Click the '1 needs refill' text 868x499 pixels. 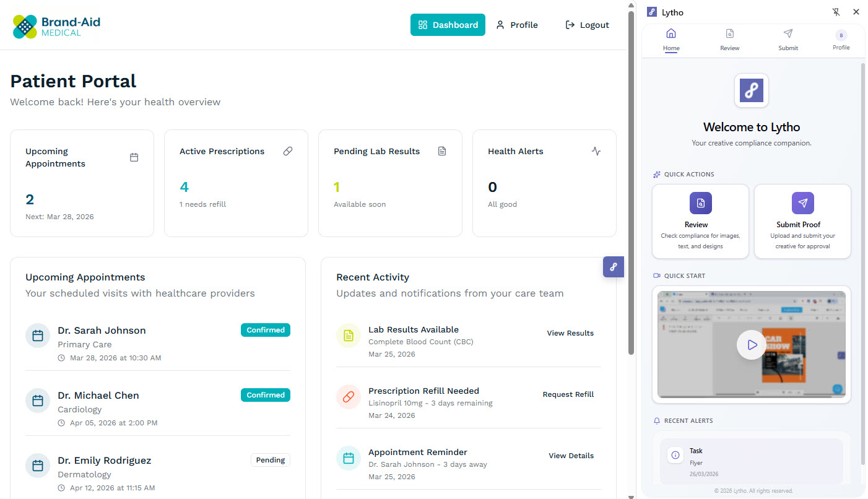point(203,204)
